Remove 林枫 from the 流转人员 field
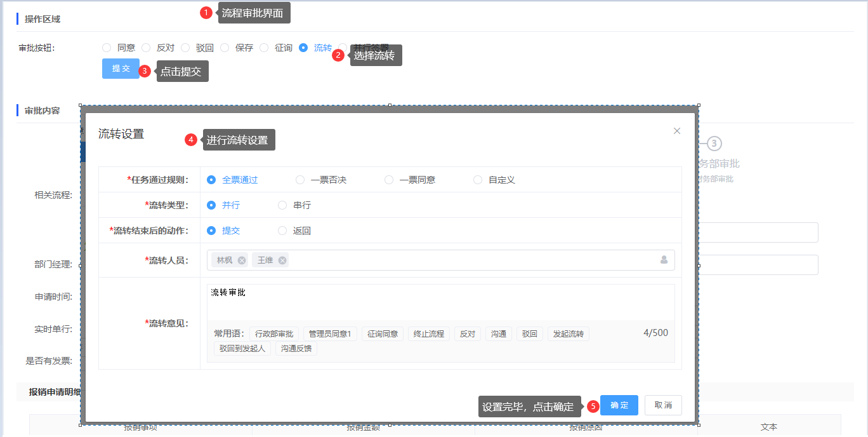The height and width of the screenshot is (437, 868). (x=242, y=260)
